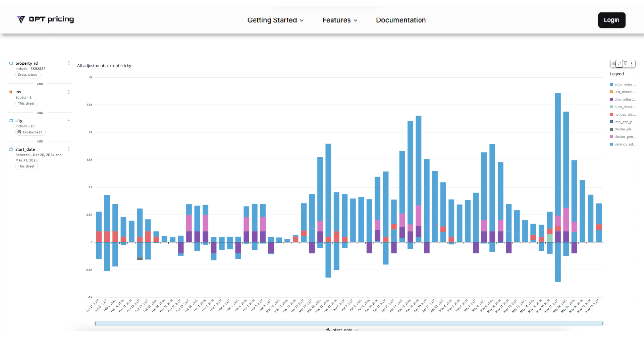Click the chart format pencil icon

point(613,63)
